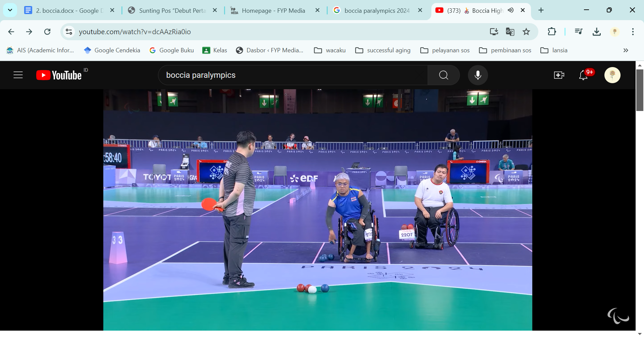Open the Create video icon
The image size is (644, 338).
click(x=559, y=75)
